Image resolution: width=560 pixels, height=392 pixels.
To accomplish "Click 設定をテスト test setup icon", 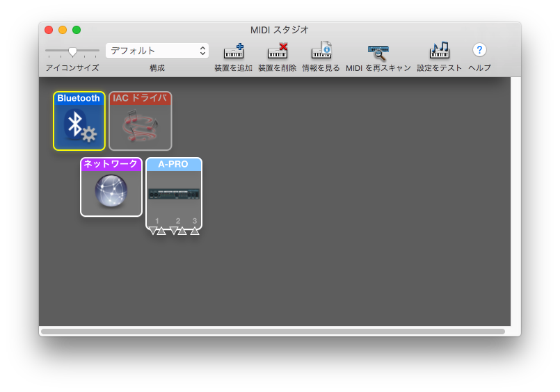I will (439, 50).
